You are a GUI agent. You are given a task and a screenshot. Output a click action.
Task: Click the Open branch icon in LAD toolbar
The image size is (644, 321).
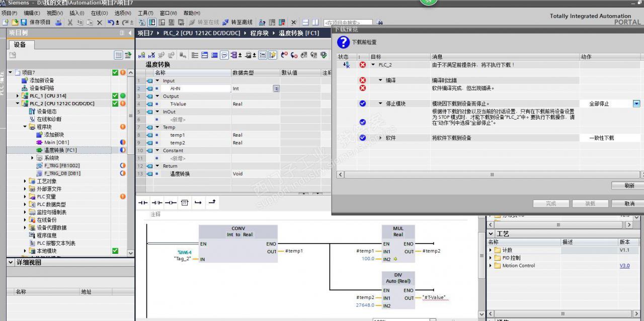click(198, 202)
